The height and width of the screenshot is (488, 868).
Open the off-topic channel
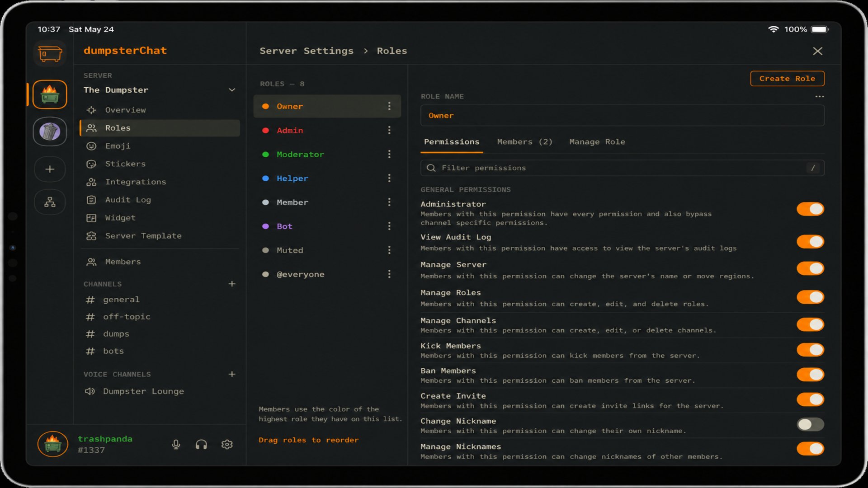[160, 317]
